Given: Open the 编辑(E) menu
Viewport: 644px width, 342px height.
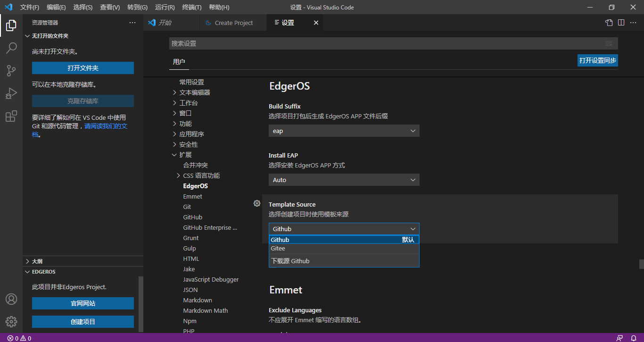Looking at the screenshot, I should pos(56,7).
